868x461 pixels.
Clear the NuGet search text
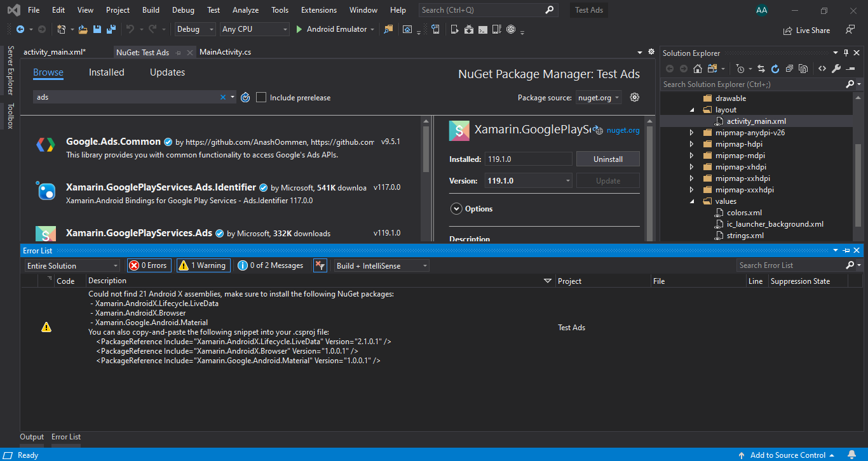click(x=223, y=97)
